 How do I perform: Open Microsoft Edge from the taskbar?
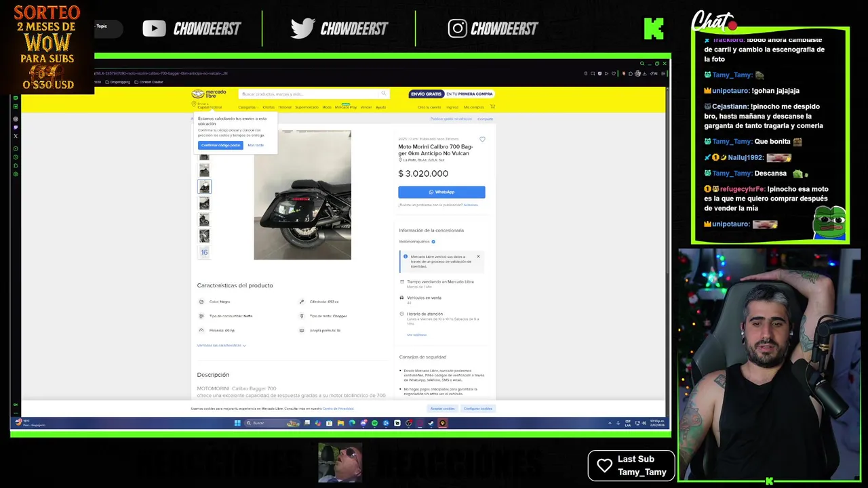click(x=352, y=423)
